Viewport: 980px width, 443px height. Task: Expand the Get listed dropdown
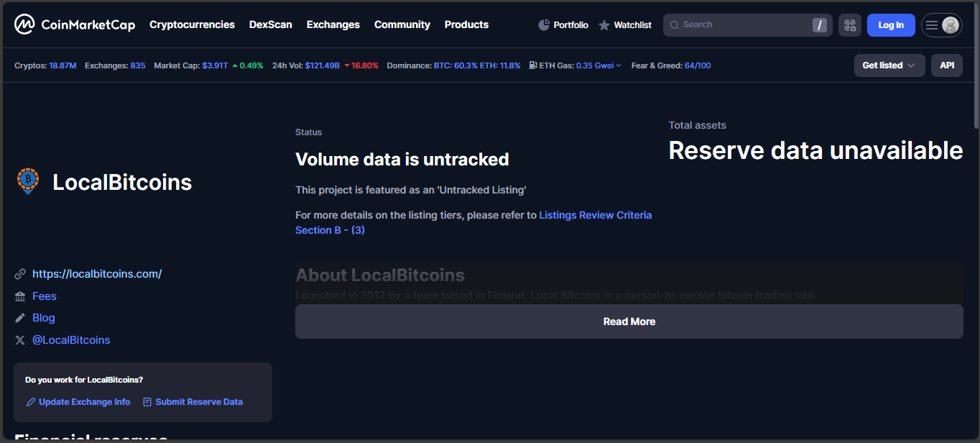pos(889,65)
